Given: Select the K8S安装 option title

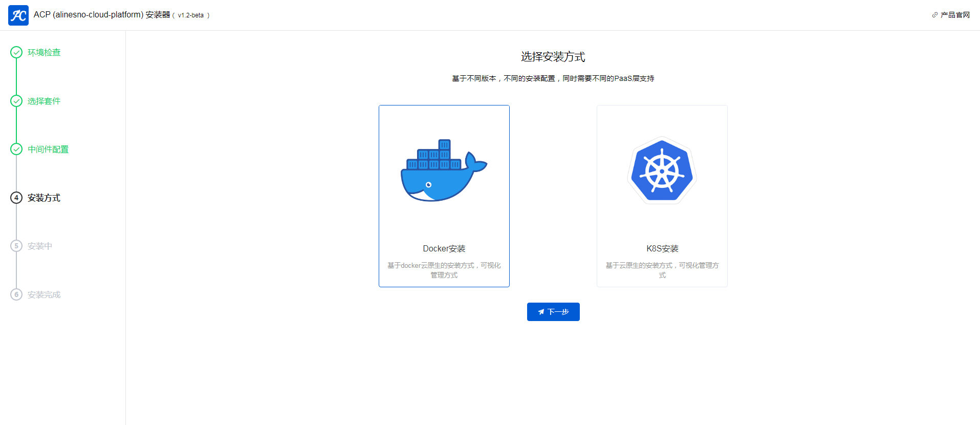Looking at the screenshot, I should click(x=662, y=248).
